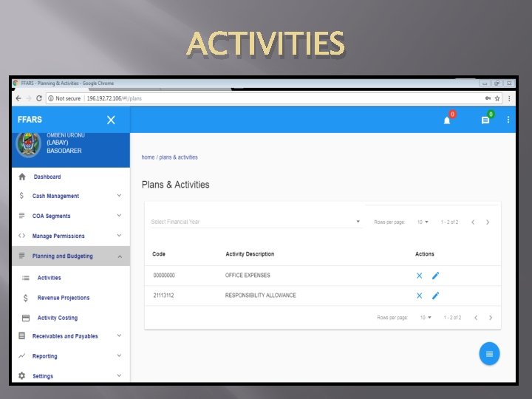The image size is (532, 399).
Task: Go back in Chrome browser
Action: point(18,98)
